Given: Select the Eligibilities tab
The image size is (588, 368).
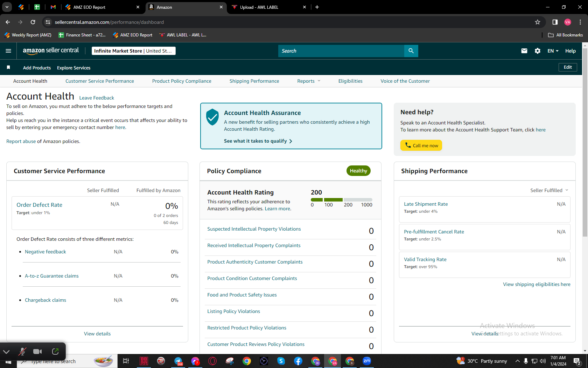Looking at the screenshot, I should 350,81.
